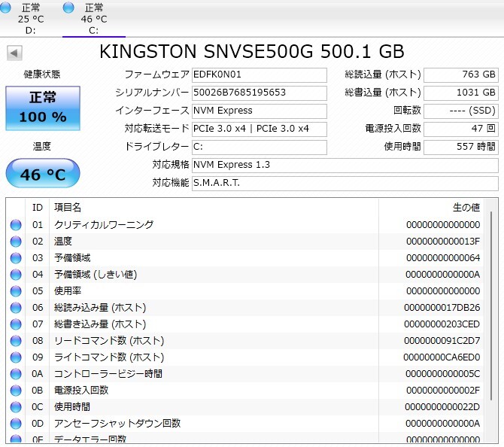The height and width of the screenshot is (447, 504).
Task: Click status circle icon for ID 0D row
Action: 16,424
